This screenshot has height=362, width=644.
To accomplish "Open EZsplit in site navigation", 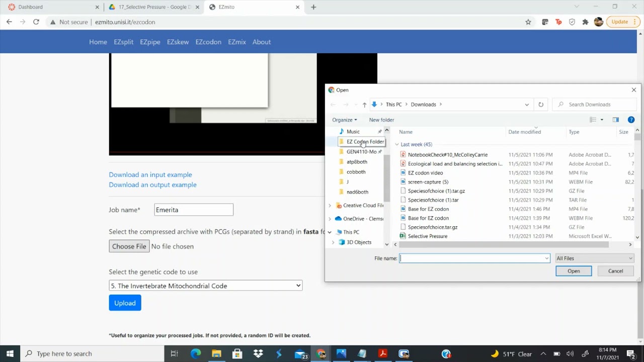I will (x=123, y=42).
